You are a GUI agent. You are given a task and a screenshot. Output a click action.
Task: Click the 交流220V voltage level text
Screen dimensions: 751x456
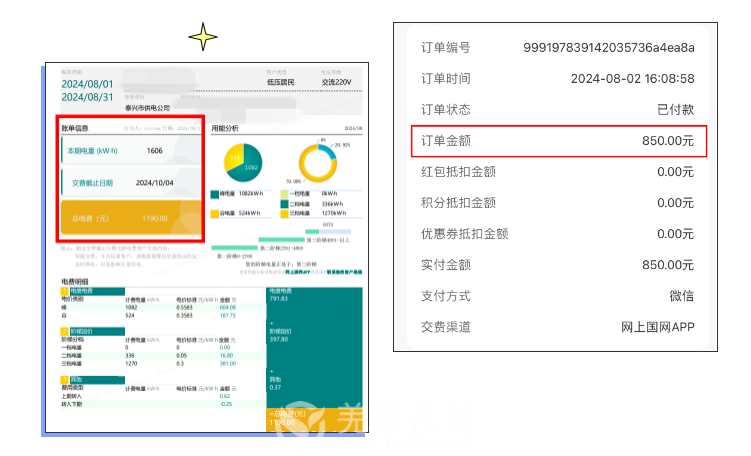pos(336,82)
